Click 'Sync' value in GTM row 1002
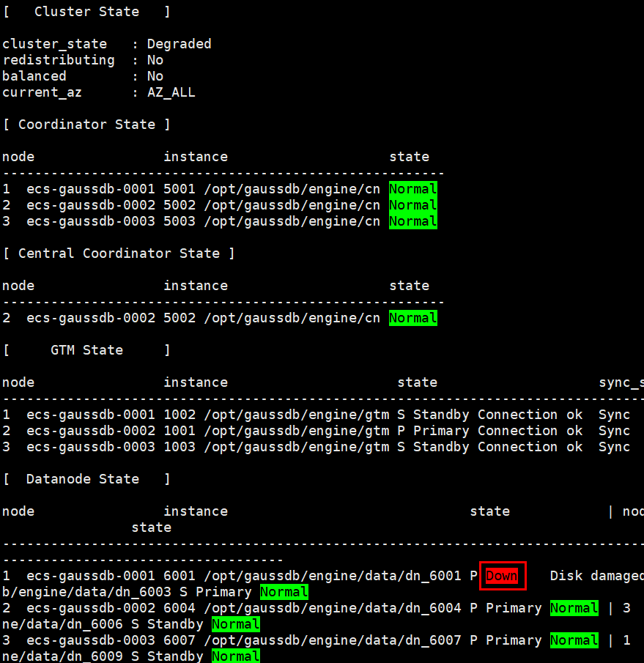The height and width of the screenshot is (663, 644). coord(615,415)
